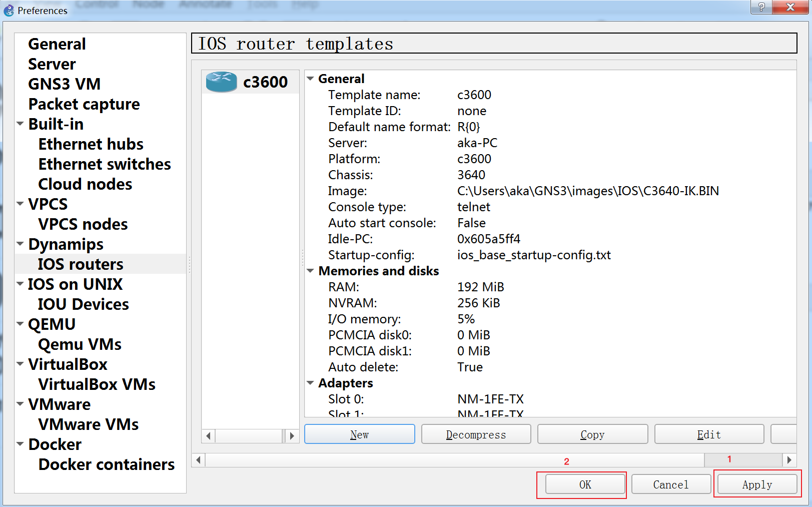Viewport: 812px width, 507px height.
Task: Collapse the QEMU tree section
Action: tap(21, 324)
